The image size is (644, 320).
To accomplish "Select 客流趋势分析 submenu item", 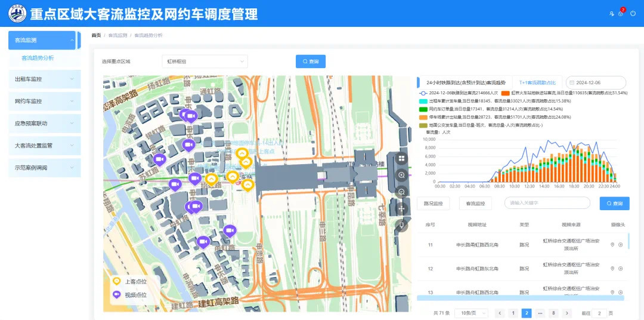I will pyautogui.click(x=38, y=58).
